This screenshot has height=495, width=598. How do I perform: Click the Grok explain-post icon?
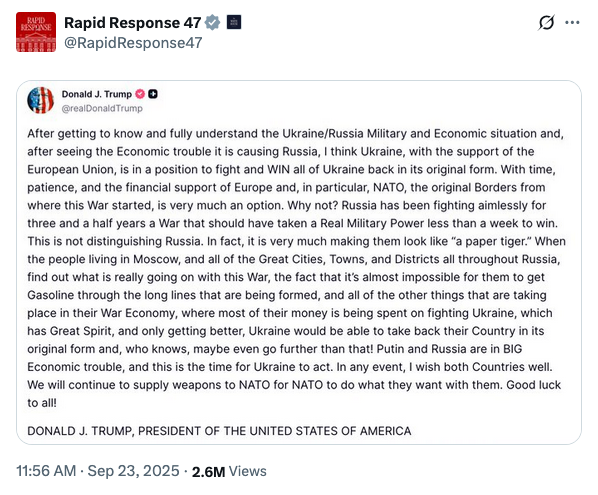[x=546, y=23]
